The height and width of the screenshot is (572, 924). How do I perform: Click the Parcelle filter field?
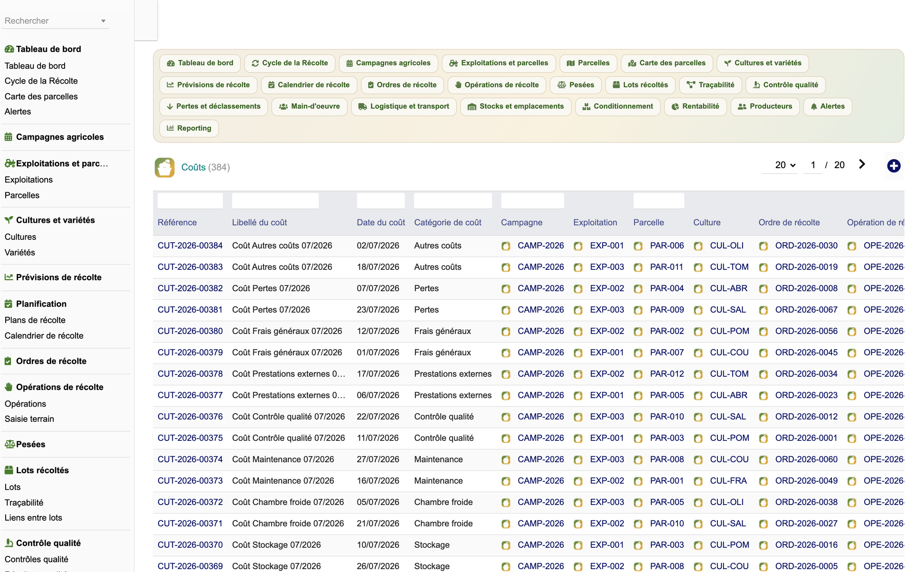[x=659, y=200]
